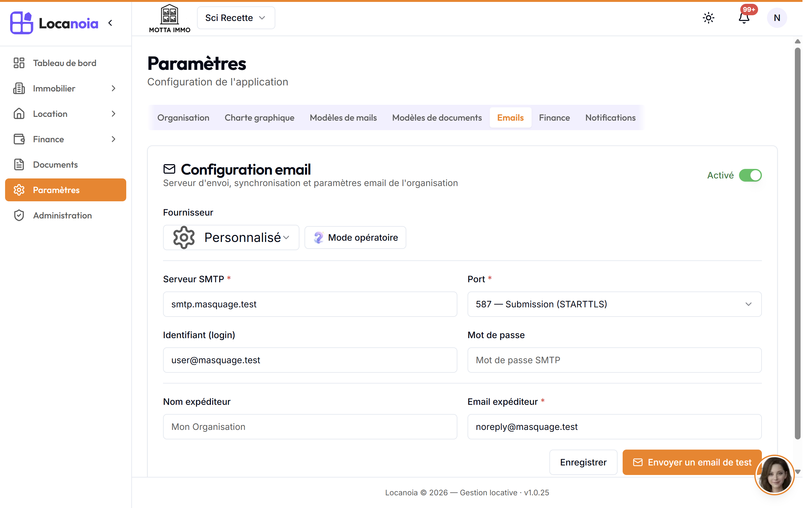Image resolution: width=812 pixels, height=508 pixels.
Task: Expand the Finance sidebar submenu chevron
Action: tap(114, 139)
